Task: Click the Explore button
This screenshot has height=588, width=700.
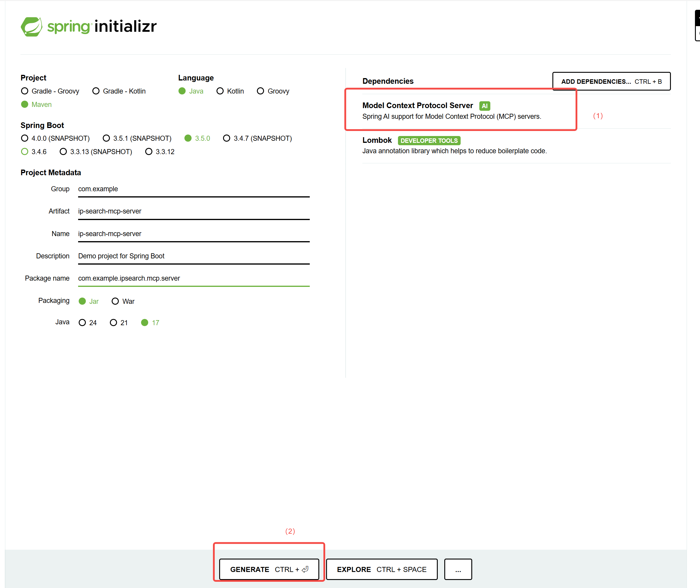Action: coord(382,569)
